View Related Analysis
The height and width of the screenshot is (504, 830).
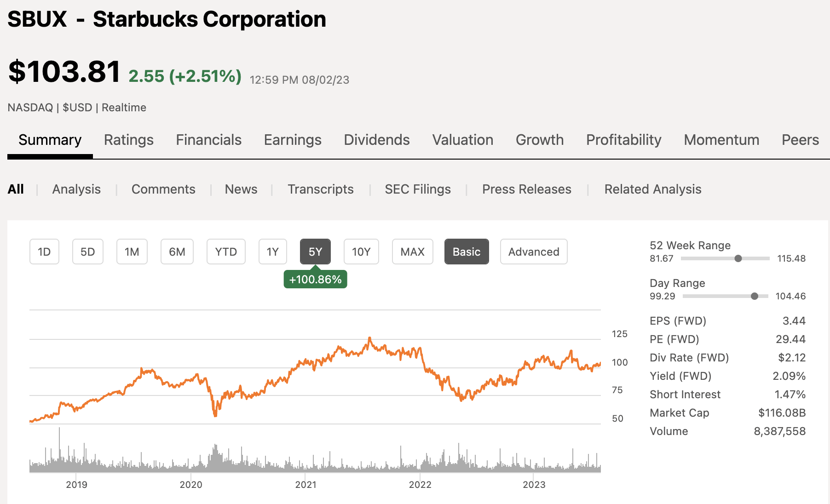[x=653, y=189]
